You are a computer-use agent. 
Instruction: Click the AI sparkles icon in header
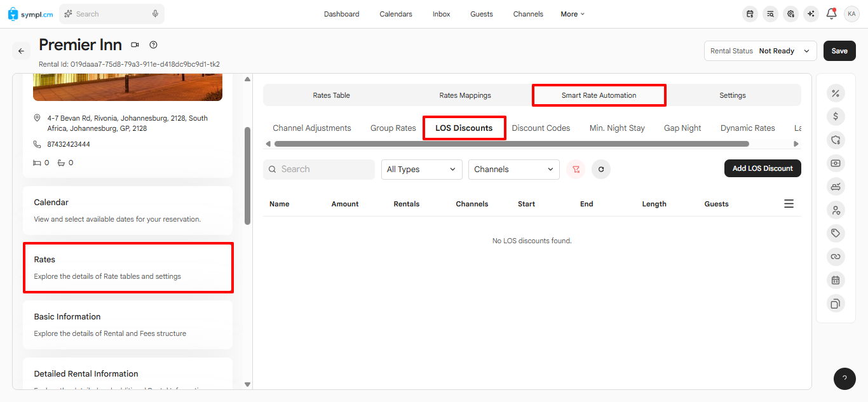pos(810,14)
